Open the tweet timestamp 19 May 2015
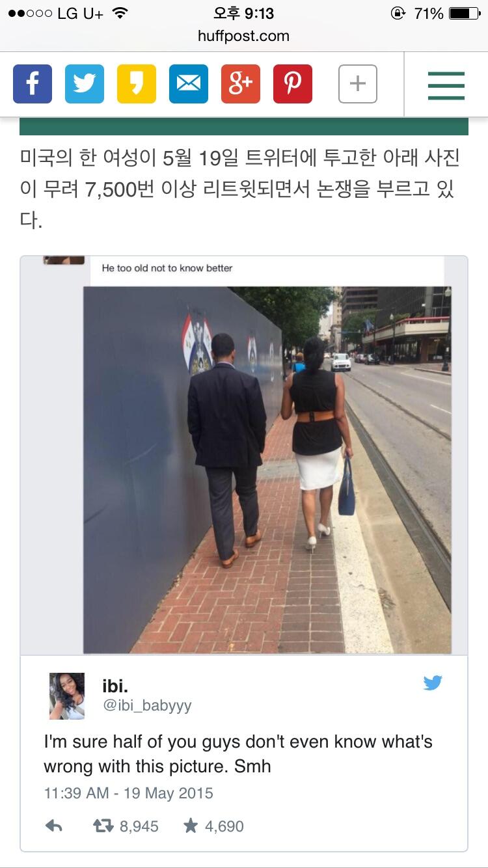The height and width of the screenshot is (868, 488). click(128, 793)
